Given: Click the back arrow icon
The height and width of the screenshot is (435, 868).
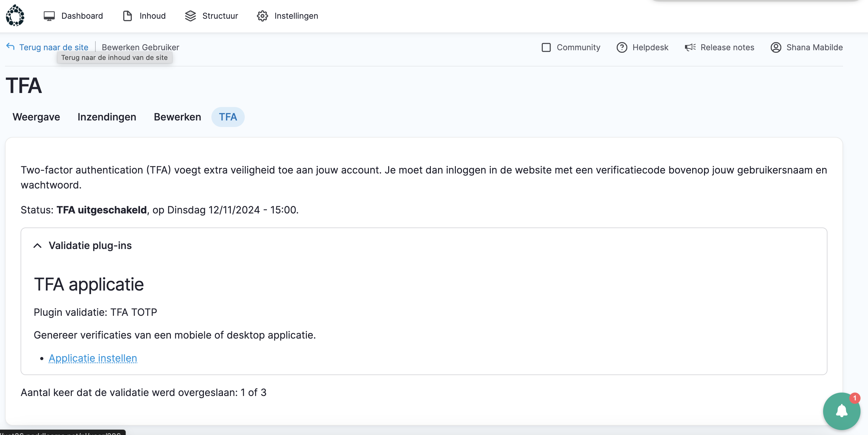Looking at the screenshot, I should (x=11, y=47).
